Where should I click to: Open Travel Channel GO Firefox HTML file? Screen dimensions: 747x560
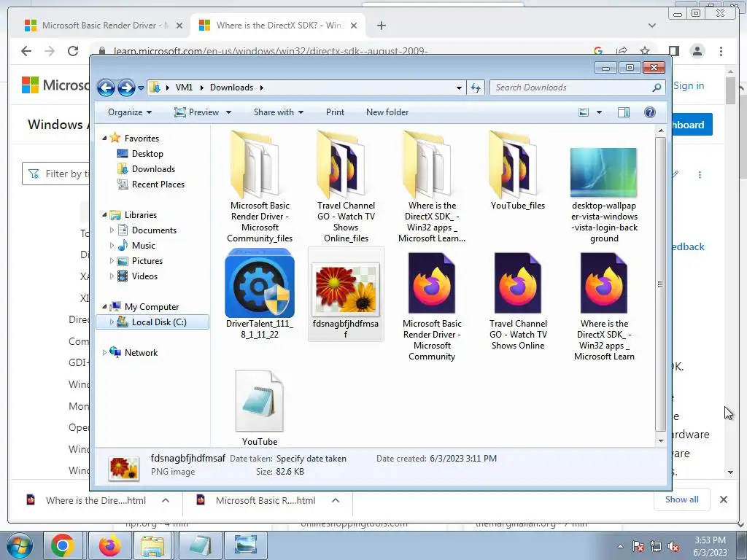click(x=518, y=283)
